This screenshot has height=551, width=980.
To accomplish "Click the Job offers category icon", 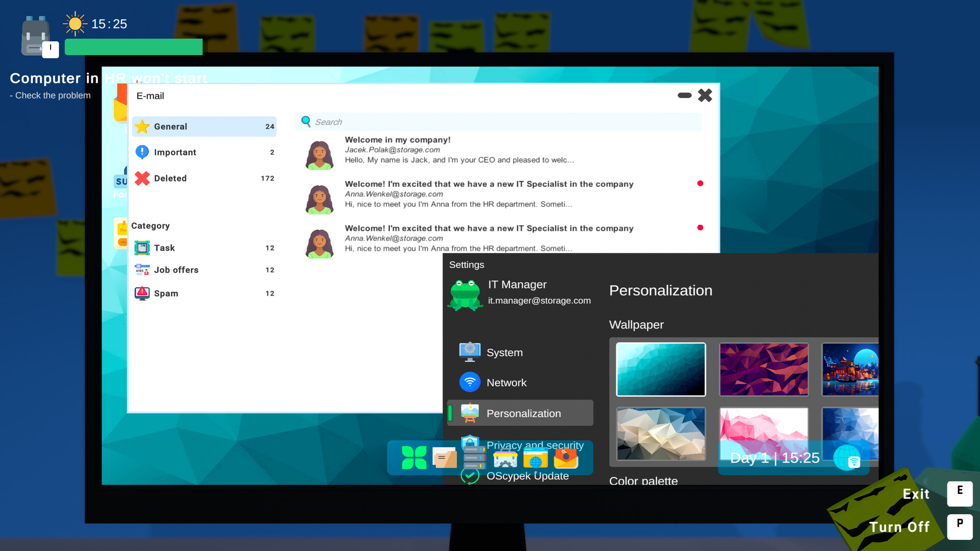I will (x=142, y=270).
